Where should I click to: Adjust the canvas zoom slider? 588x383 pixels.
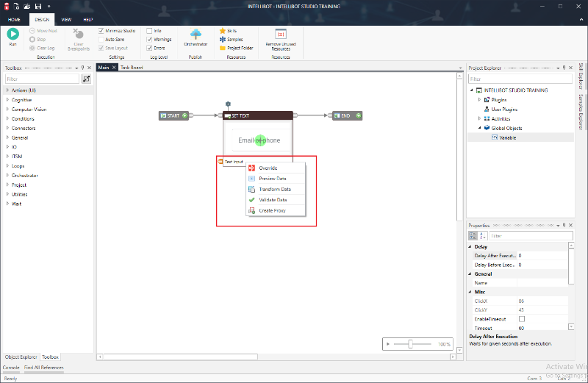tap(410, 344)
